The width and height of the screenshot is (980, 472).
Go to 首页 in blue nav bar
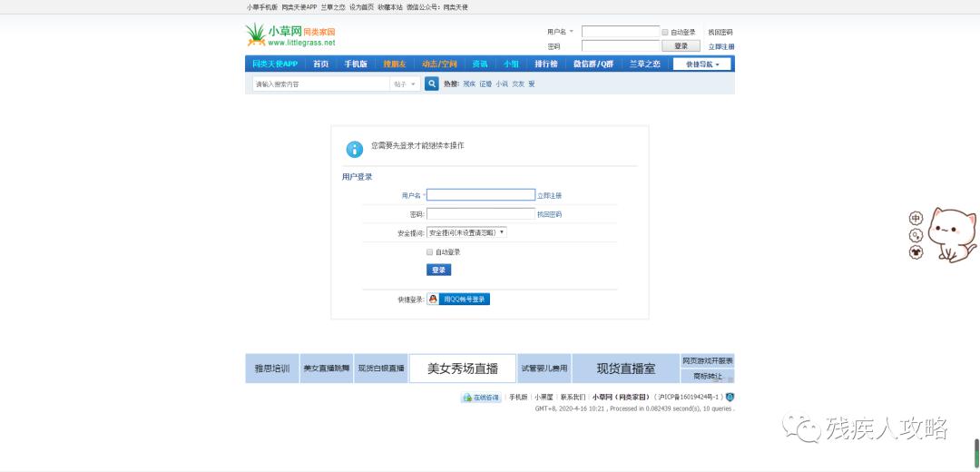coord(320,64)
